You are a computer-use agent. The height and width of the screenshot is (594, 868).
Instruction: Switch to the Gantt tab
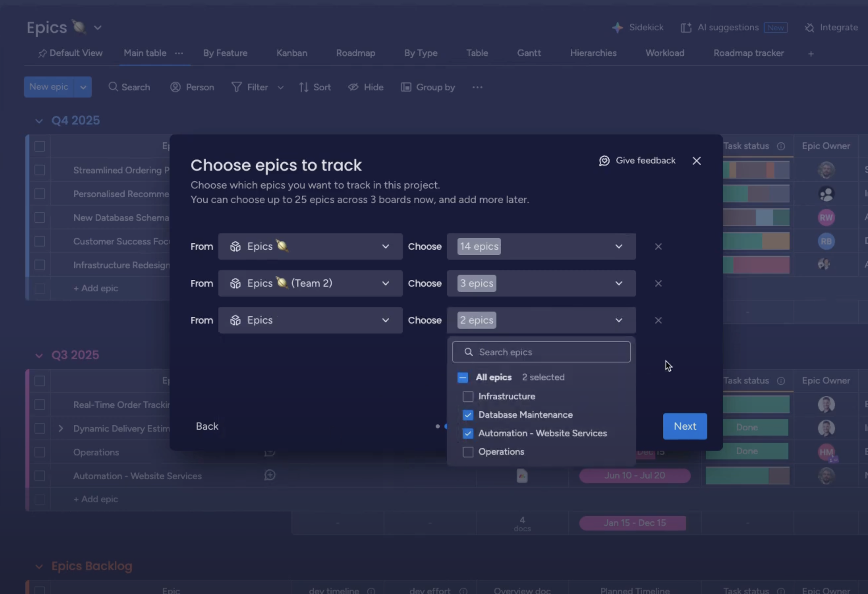pyautogui.click(x=528, y=53)
